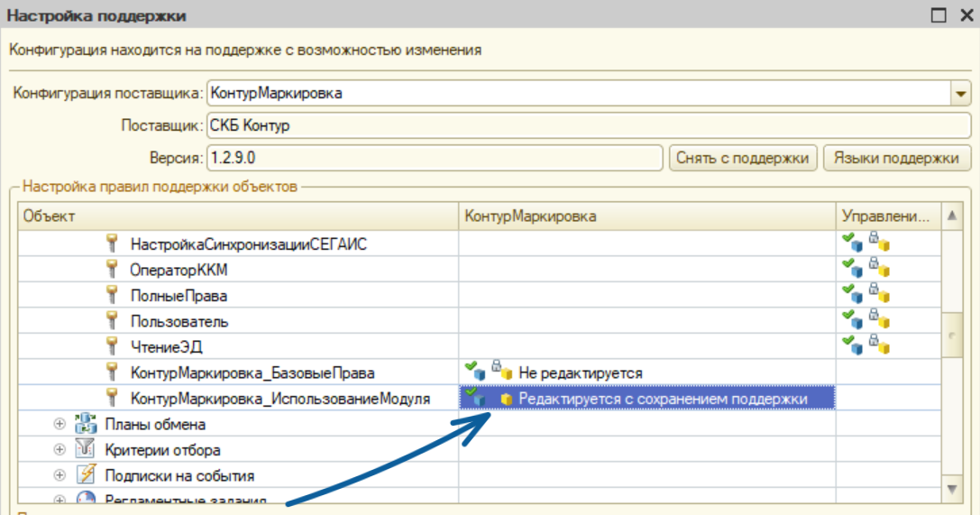Image resolution: width=980 pixels, height=515 pixels.
Task: Click the scrollbar down arrow
Action: 952,488
